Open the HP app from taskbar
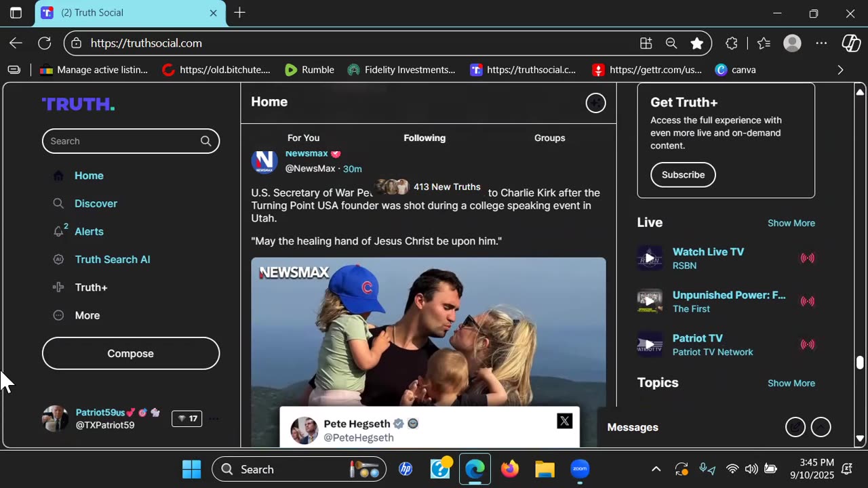Viewport: 868px width, 488px height. tap(406, 469)
